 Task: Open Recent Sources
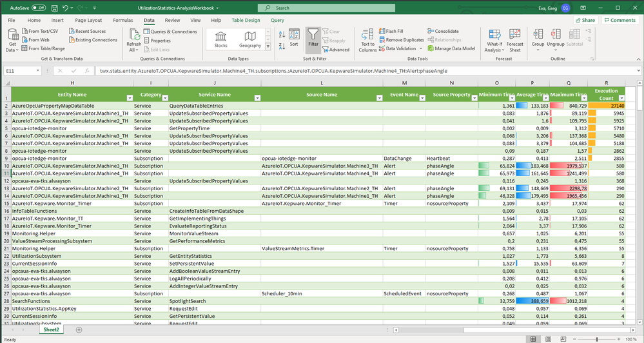coord(87,31)
